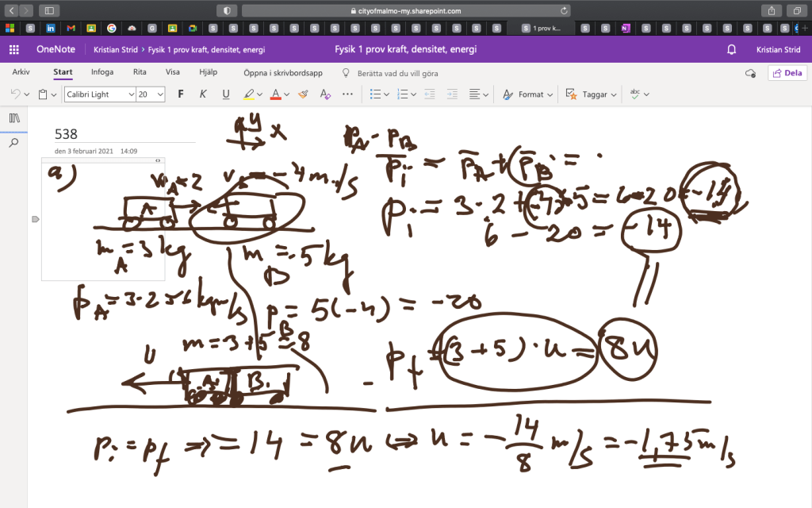The image size is (812, 508).
Task: Open more formatting options ellipsis
Action: point(347,94)
